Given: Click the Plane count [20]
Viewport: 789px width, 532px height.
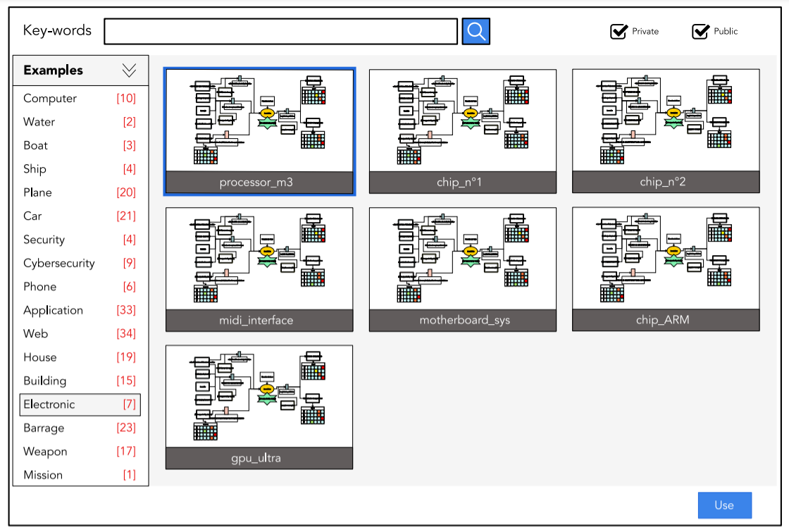Looking at the screenshot, I should click(126, 192).
